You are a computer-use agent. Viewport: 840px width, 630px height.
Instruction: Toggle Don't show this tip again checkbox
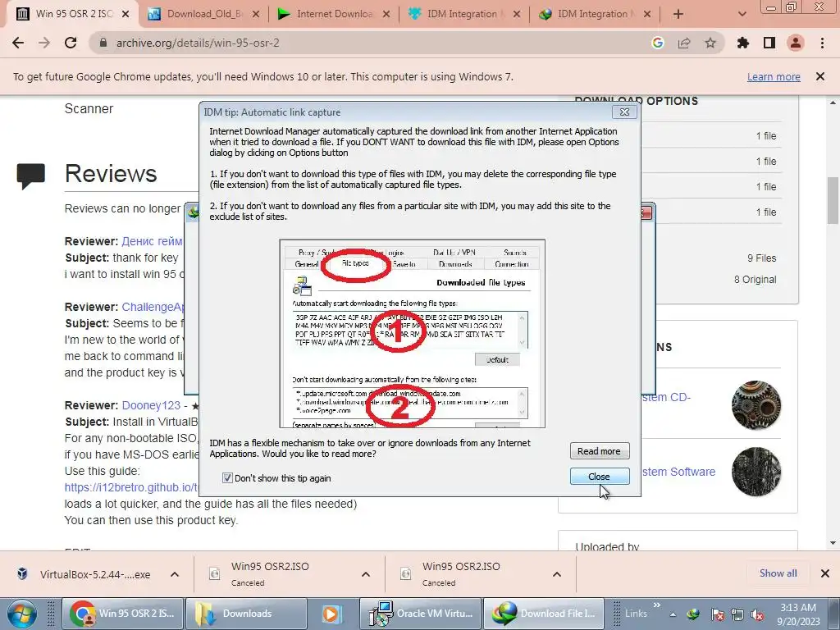click(227, 478)
